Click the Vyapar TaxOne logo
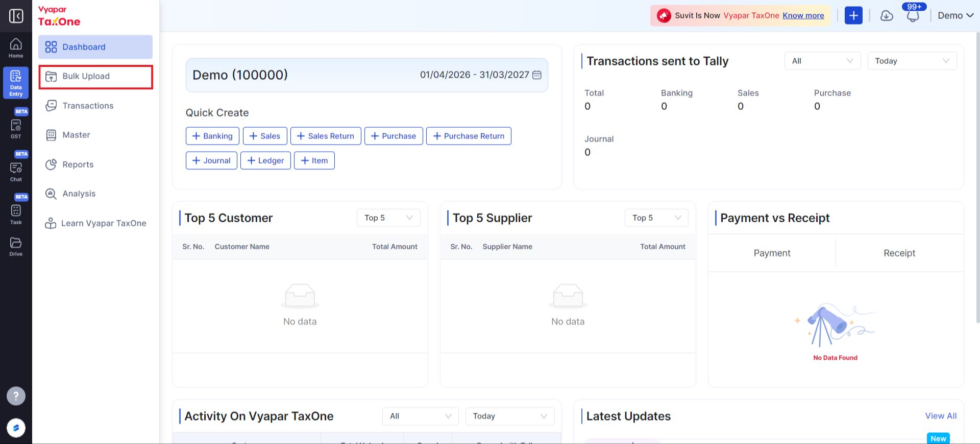This screenshot has width=980, height=444. point(59,16)
